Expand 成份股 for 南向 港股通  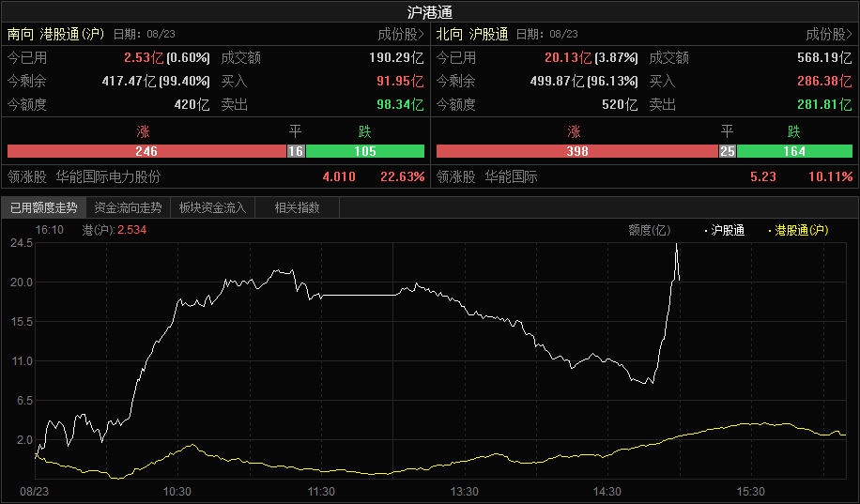click(401, 35)
